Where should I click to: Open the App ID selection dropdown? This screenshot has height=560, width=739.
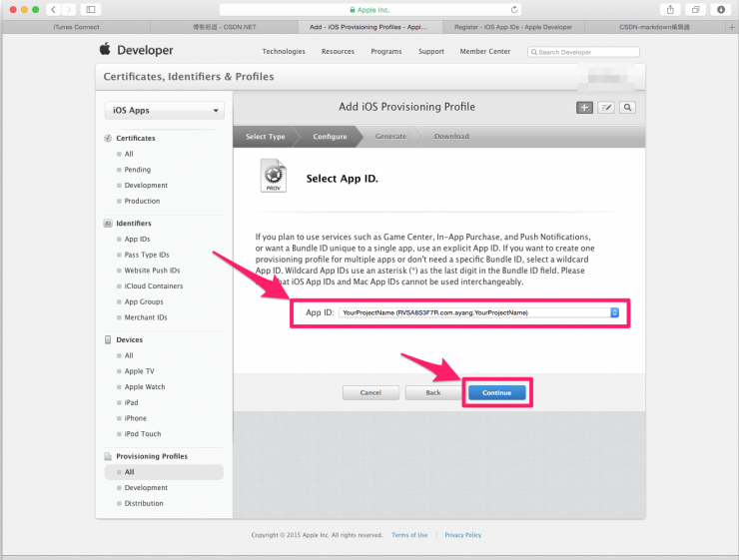click(x=478, y=312)
